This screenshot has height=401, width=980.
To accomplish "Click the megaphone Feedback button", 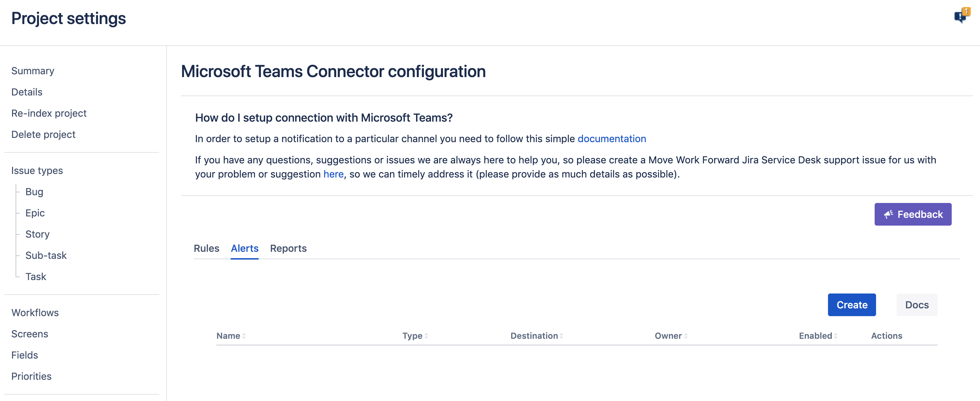I will (913, 214).
